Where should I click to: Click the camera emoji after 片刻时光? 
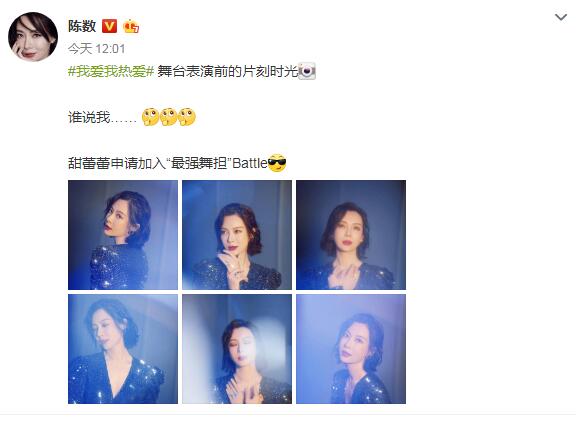click(x=307, y=71)
